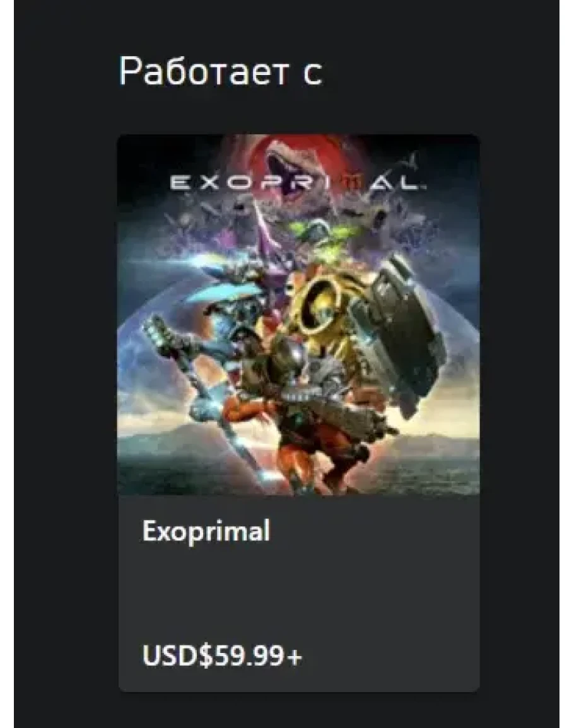Image resolution: width=574 pixels, height=728 pixels.
Task: Click the EXOPRIMAL logo on the cover
Action: (298, 182)
